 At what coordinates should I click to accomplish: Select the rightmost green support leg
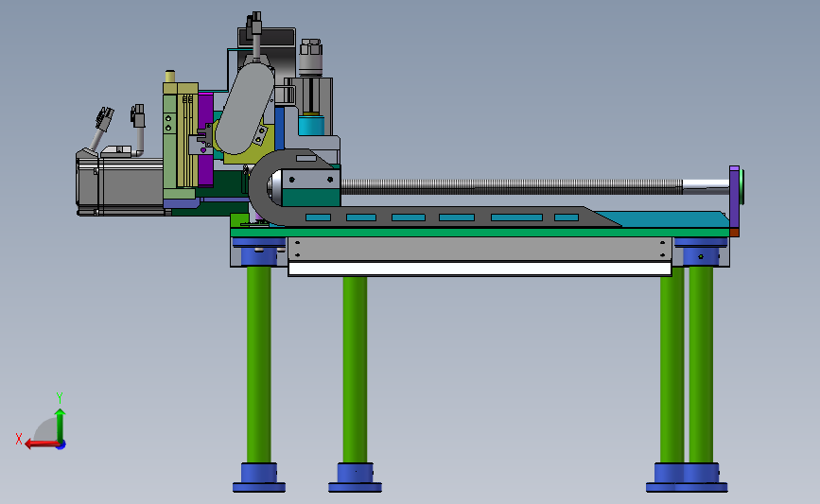701,364
